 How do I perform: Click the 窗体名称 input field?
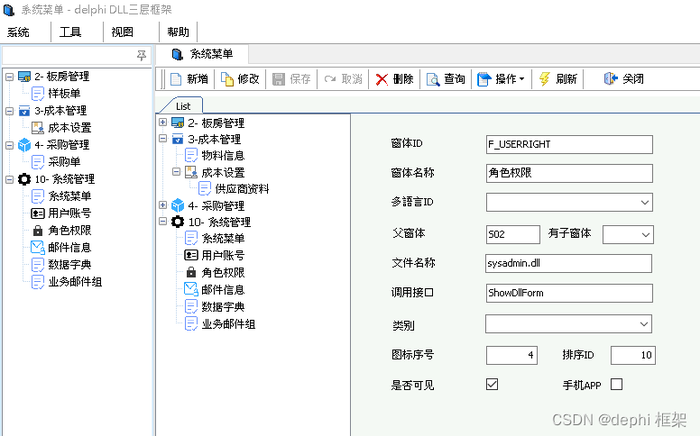pyautogui.click(x=568, y=173)
